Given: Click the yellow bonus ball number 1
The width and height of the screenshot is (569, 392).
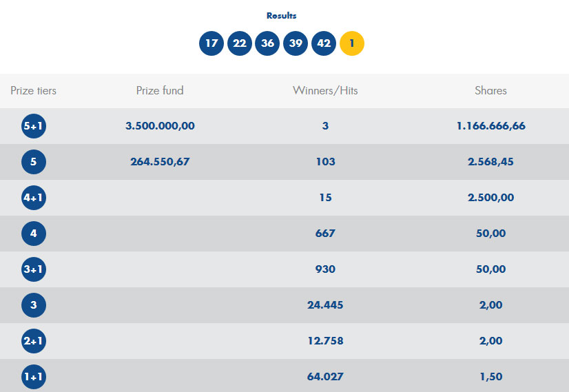Looking at the screenshot, I should [x=352, y=43].
